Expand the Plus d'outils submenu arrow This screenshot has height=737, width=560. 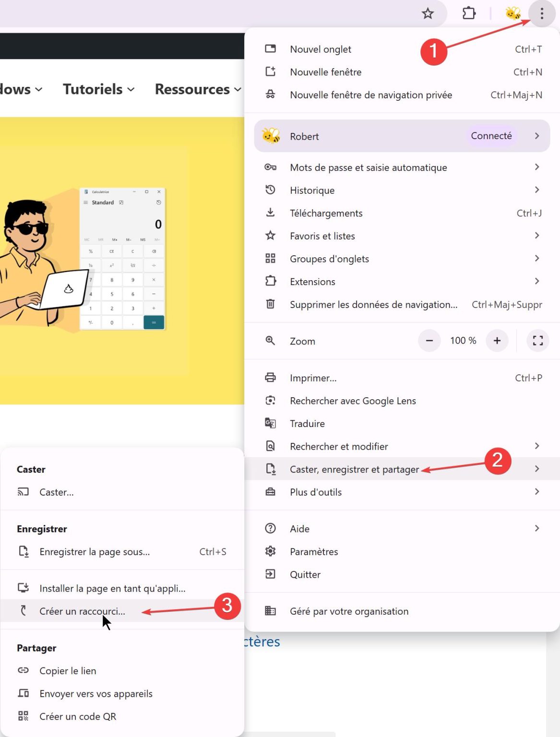[536, 492]
